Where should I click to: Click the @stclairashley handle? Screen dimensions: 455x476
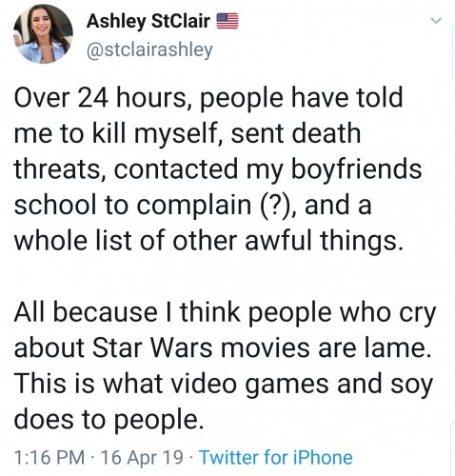149,50
